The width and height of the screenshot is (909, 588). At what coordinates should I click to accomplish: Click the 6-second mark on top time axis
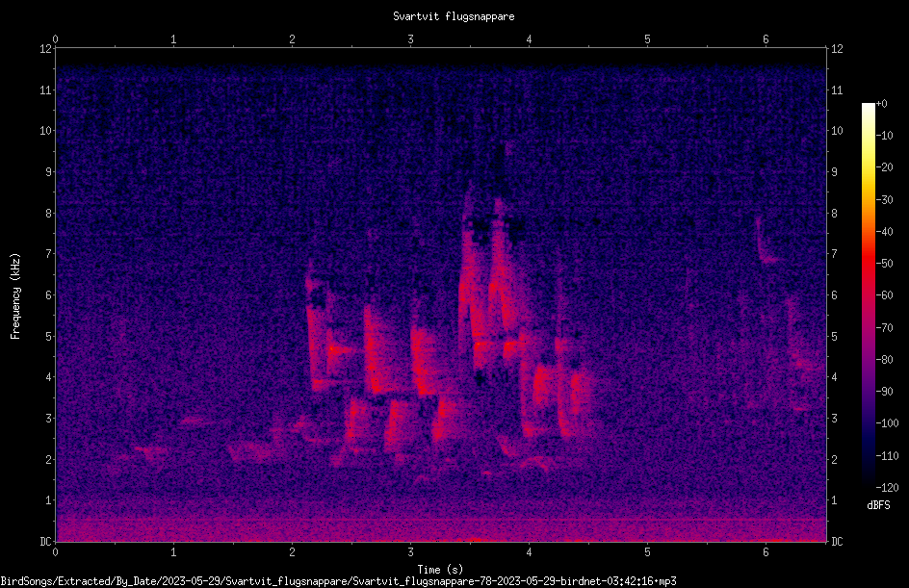tap(766, 39)
